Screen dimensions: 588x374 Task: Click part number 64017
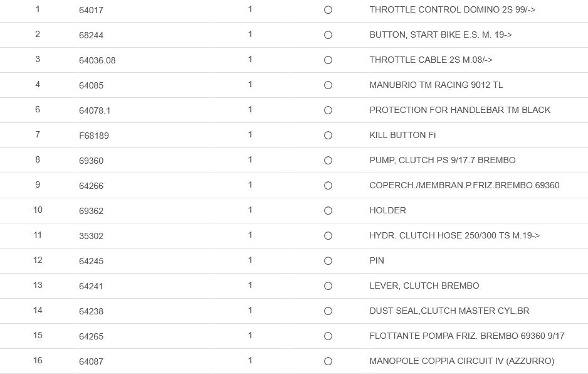[91, 10]
